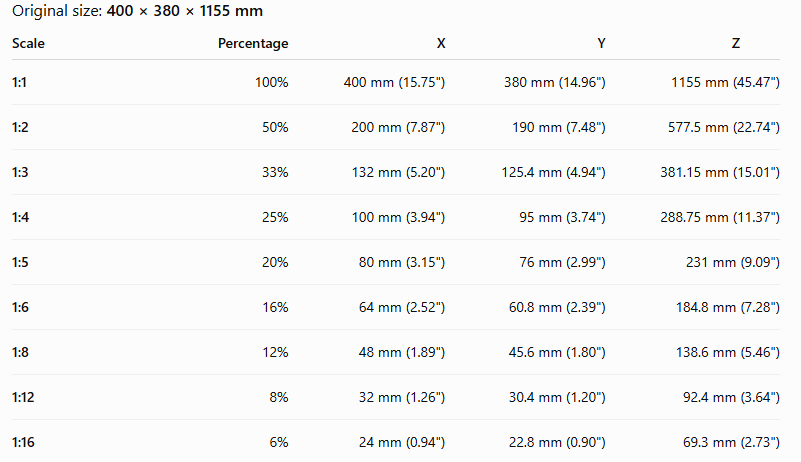Screen dimensions: 801x462
Task: Click the 33% percentage cell
Action: [x=275, y=172]
